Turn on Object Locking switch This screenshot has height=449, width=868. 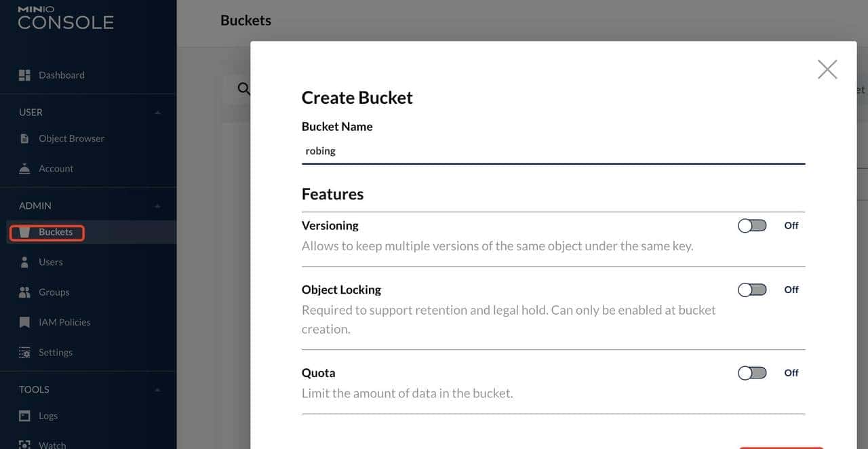[x=752, y=290]
